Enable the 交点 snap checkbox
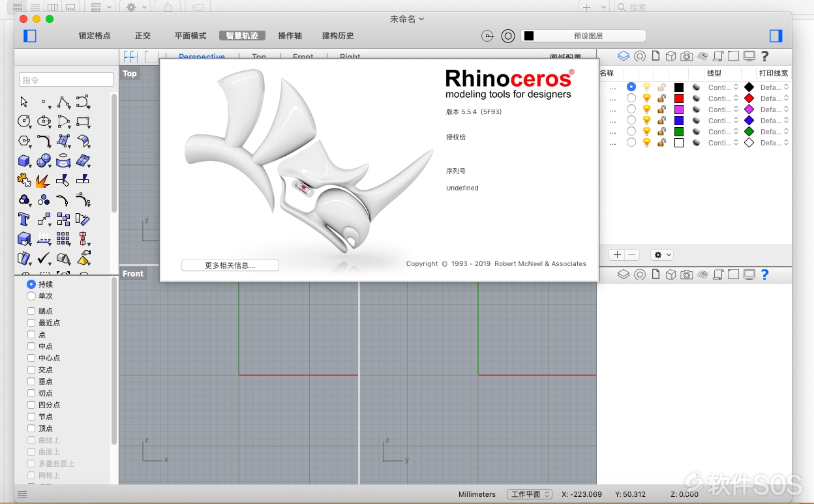This screenshot has width=814, height=504. 31,370
